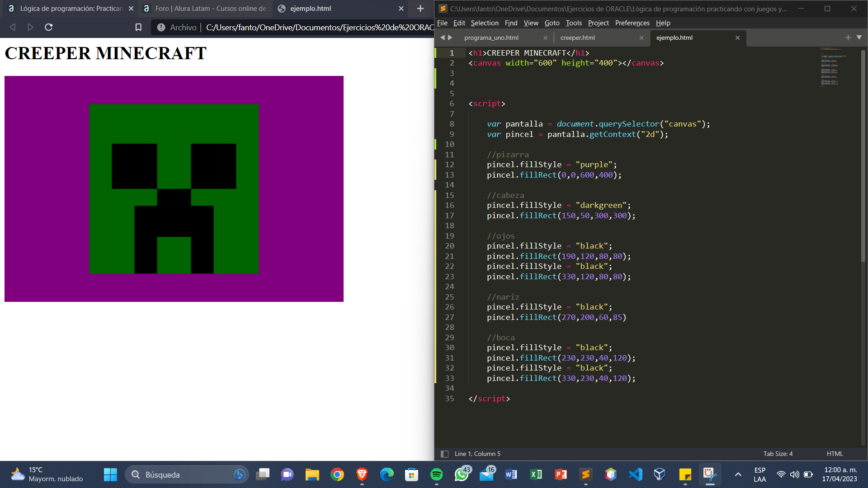Viewport: 868px width, 488px height.
Task: Change Tab Size: 4 setting
Action: (778, 454)
